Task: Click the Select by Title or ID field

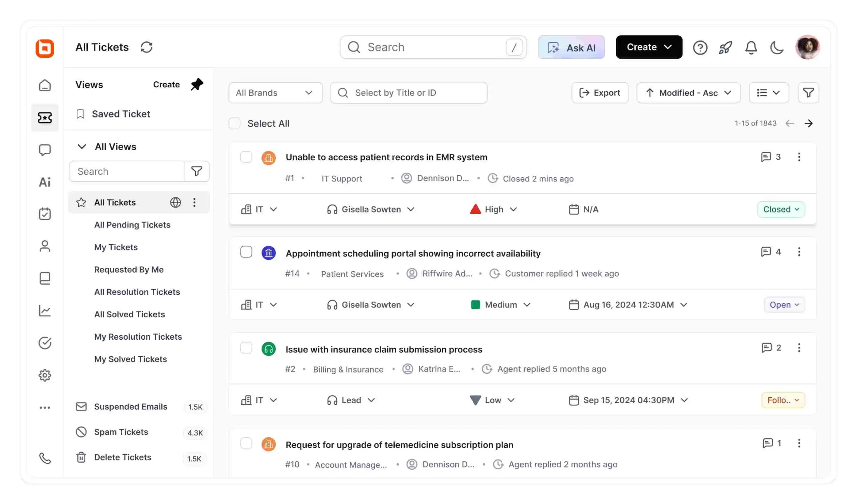Action: click(x=409, y=92)
